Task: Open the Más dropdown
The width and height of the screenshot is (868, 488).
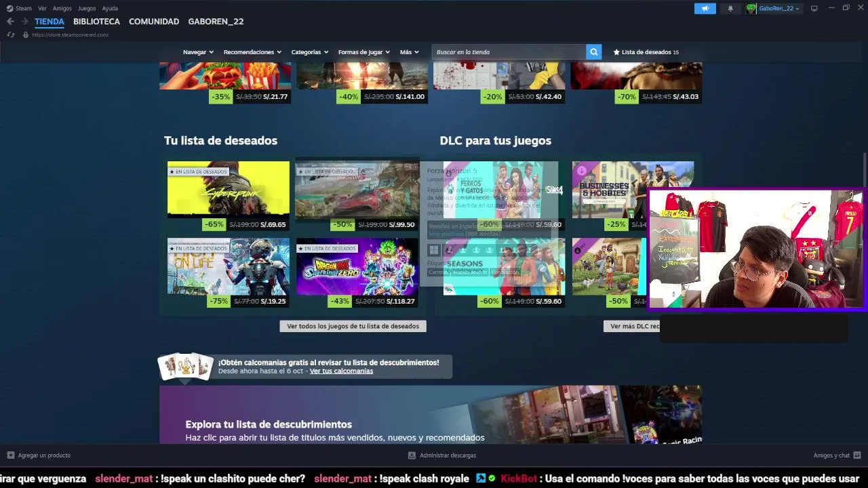Action: [409, 52]
